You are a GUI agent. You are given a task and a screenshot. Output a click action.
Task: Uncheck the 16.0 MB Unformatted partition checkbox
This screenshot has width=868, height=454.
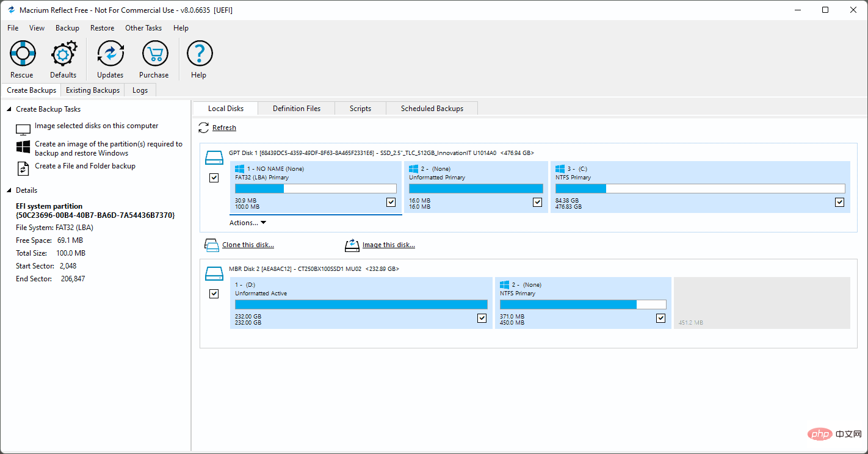pyautogui.click(x=537, y=202)
